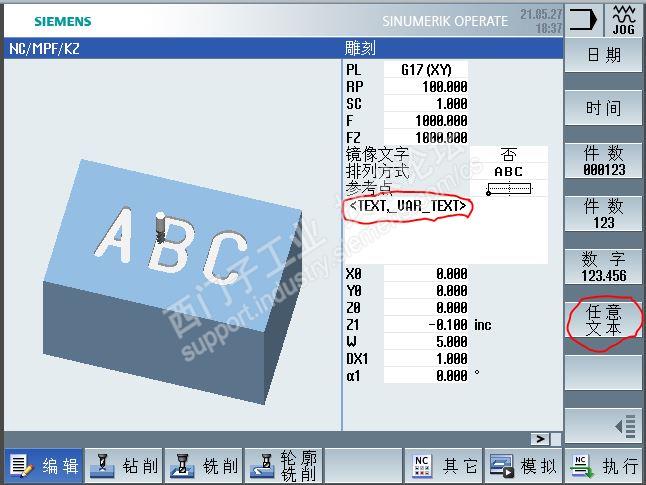646x485 pixels.
Task: Click the milling cutter icon on 铣削
Action: coord(182,466)
